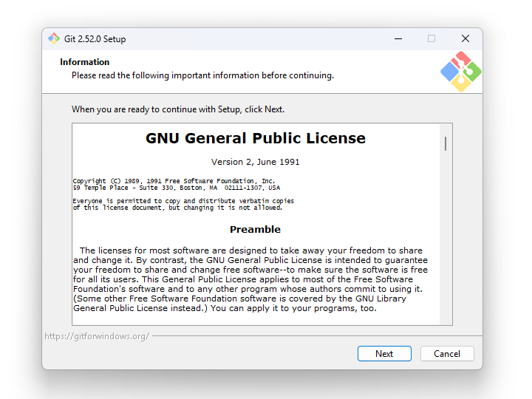Viewport: 532px width, 399px height.
Task: Click 'The licenses for most software' line
Action: click(251, 250)
